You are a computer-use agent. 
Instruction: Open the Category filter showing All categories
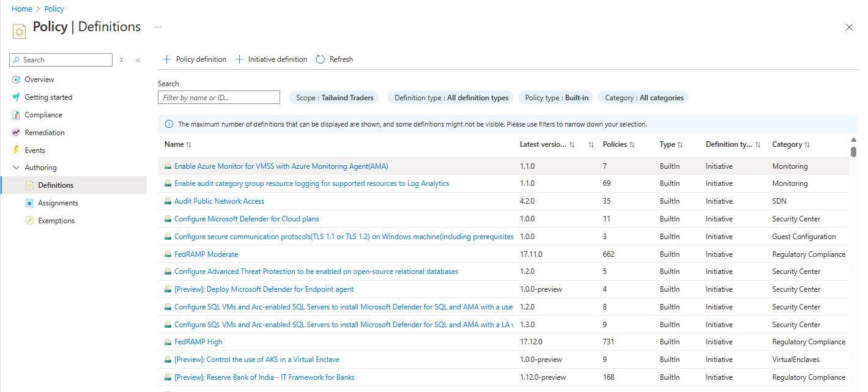click(643, 97)
